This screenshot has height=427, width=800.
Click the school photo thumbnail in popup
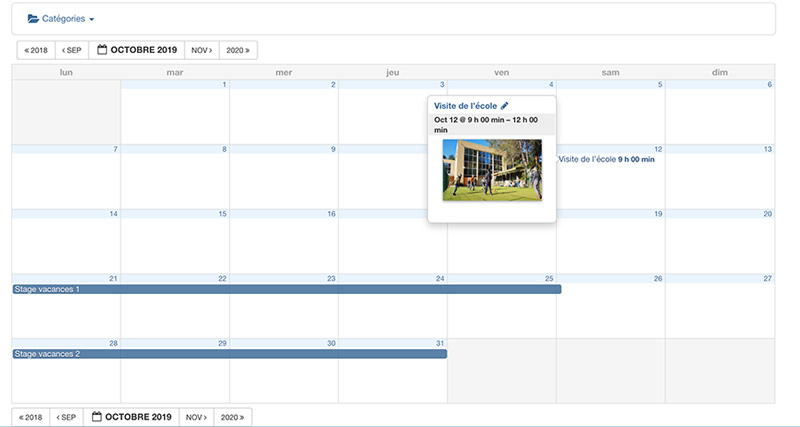click(x=492, y=170)
